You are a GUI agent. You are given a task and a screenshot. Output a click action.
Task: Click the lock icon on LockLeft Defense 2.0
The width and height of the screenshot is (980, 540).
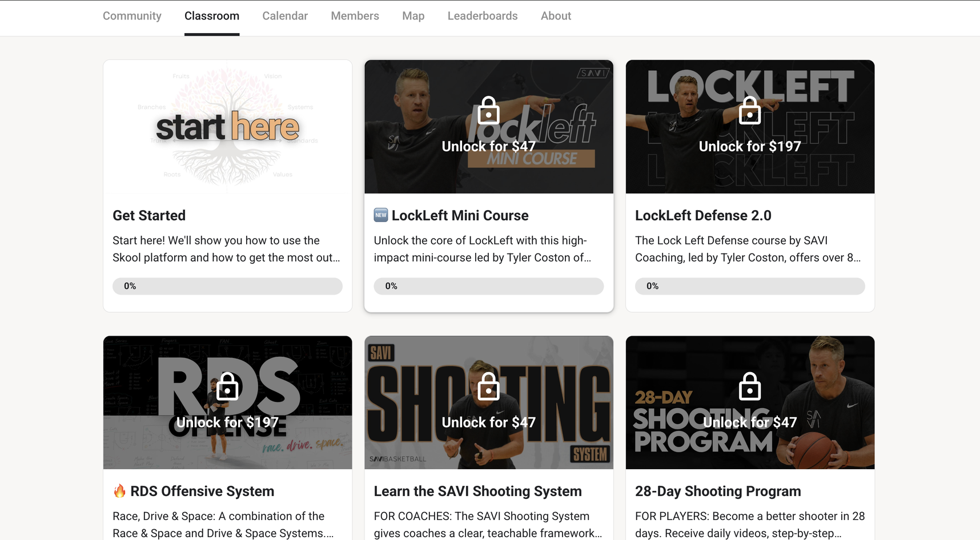point(750,110)
